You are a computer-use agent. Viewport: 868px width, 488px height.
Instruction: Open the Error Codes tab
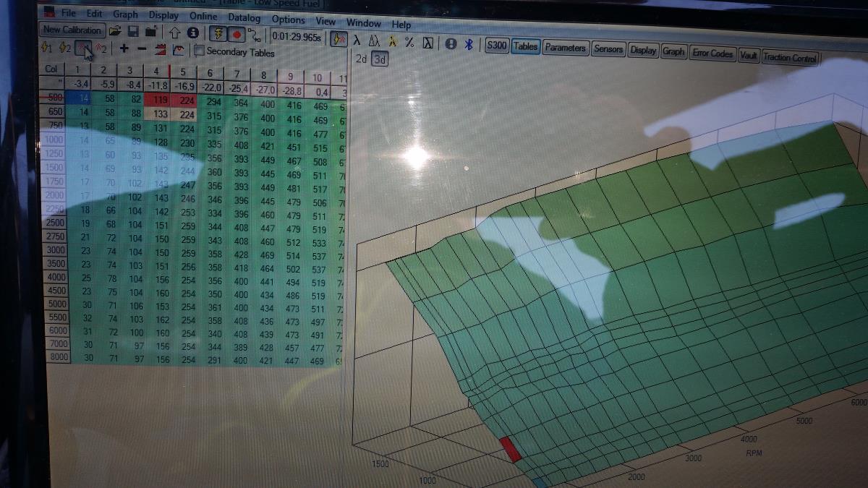[x=712, y=53]
